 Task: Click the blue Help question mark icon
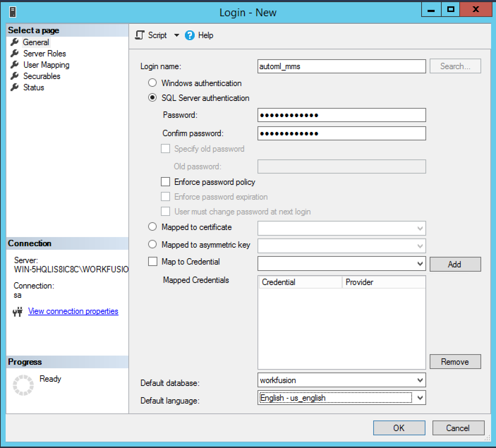pos(190,35)
